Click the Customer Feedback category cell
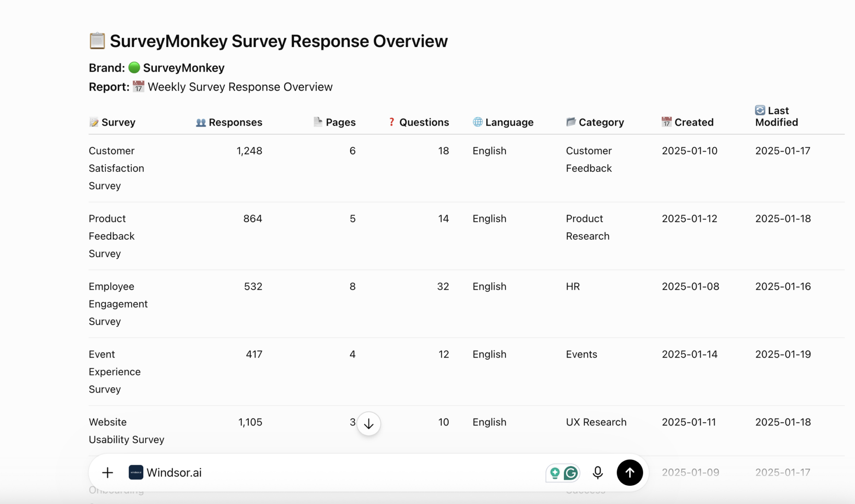The image size is (855, 504). pos(589,159)
